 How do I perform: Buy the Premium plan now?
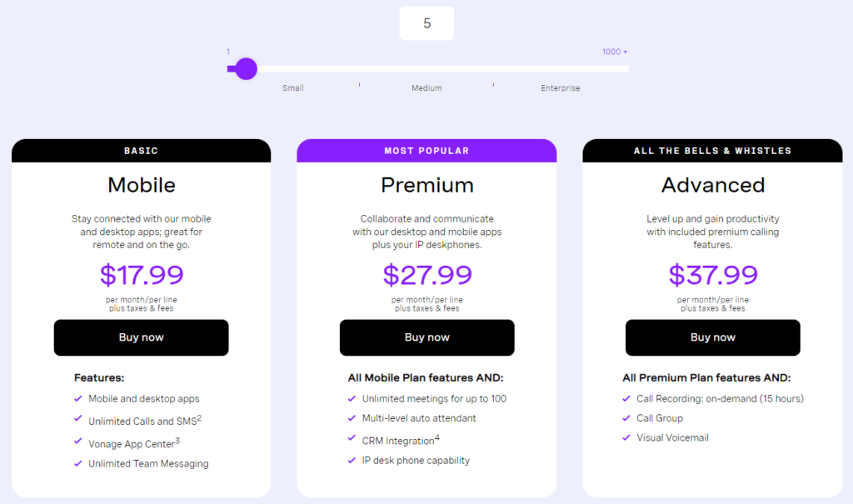pyautogui.click(x=426, y=337)
